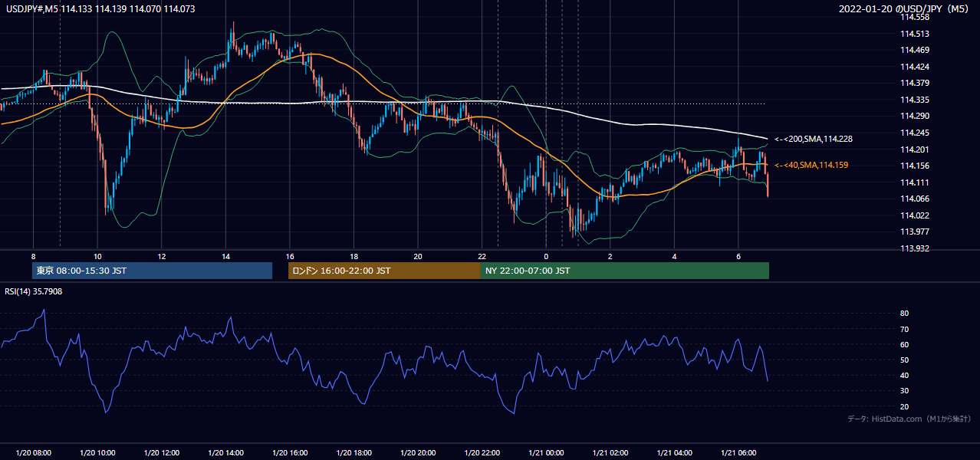The image size is (980, 460).
Task: Select the 200 SMA label 114.228
Action: 813,140
